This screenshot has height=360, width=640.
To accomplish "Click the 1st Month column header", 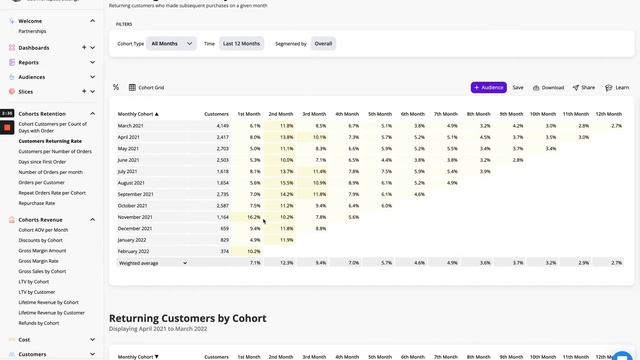I will click(x=249, y=114).
